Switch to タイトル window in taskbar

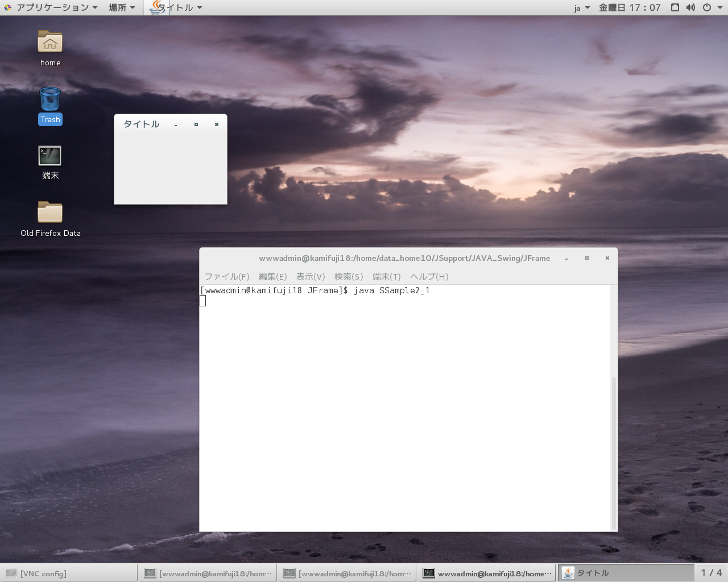point(626,573)
